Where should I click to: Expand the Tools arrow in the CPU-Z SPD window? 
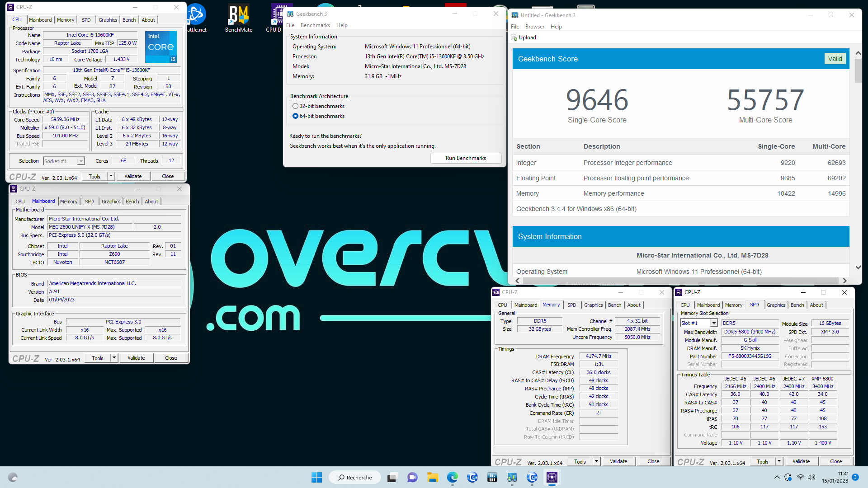779,461
